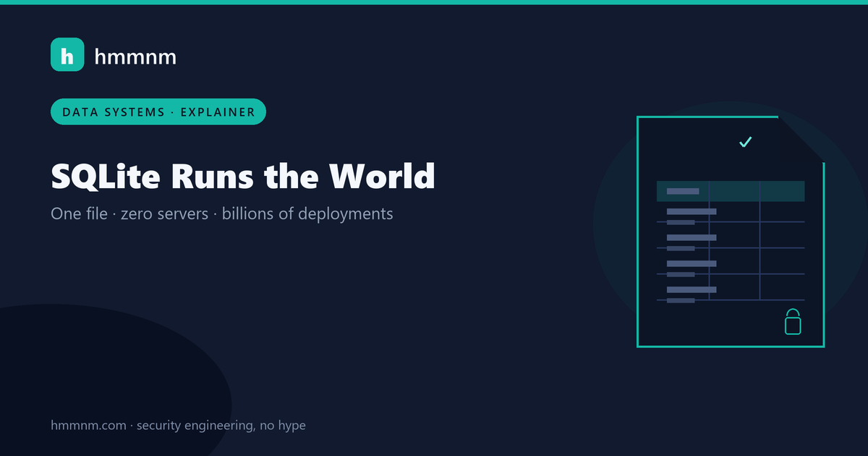This screenshot has height=456, width=868.
Task: Click the headline "SQLite Runs the World"
Action: point(243,176)
